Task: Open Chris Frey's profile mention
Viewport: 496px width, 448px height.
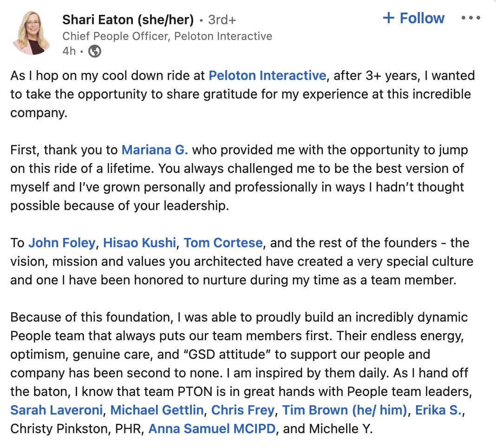Action: pos(242,410)
